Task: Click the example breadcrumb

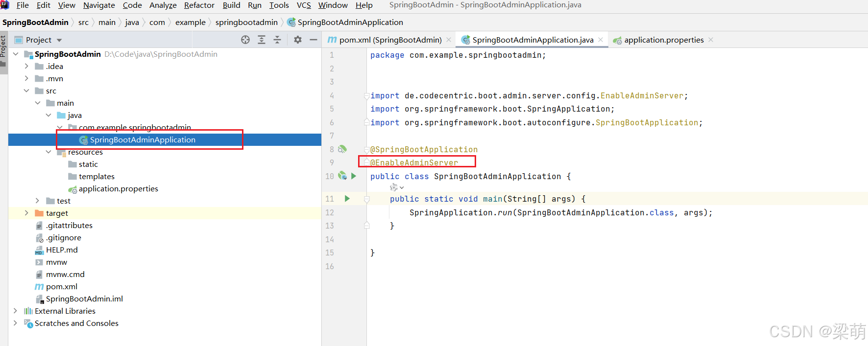Action: tap(191, 22)
